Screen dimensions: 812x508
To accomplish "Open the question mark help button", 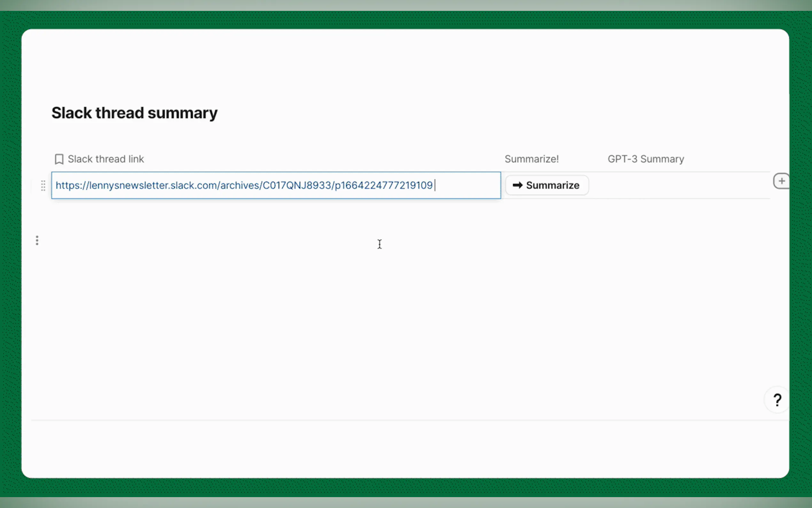I will 777,400.
